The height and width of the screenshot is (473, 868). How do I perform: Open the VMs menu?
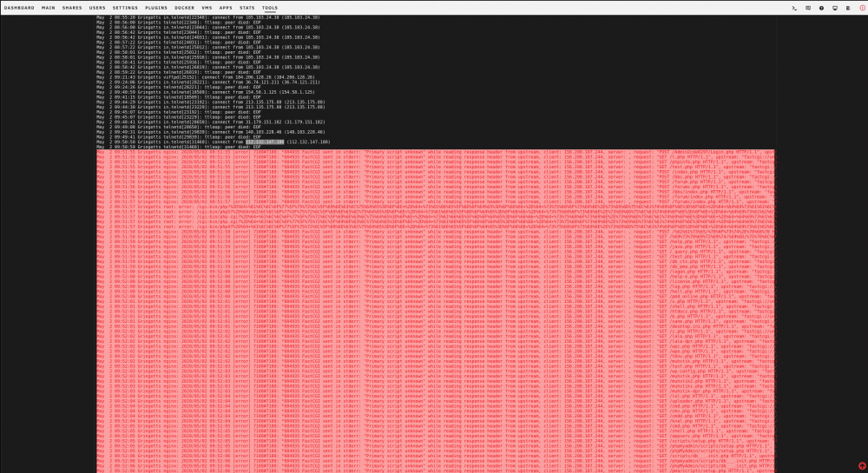pos(207,8)
